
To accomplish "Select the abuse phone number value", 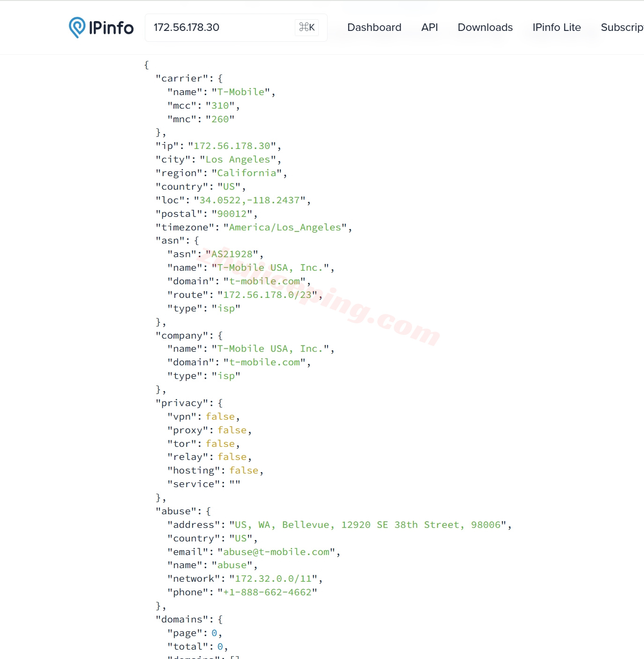I will click(267, 592).
